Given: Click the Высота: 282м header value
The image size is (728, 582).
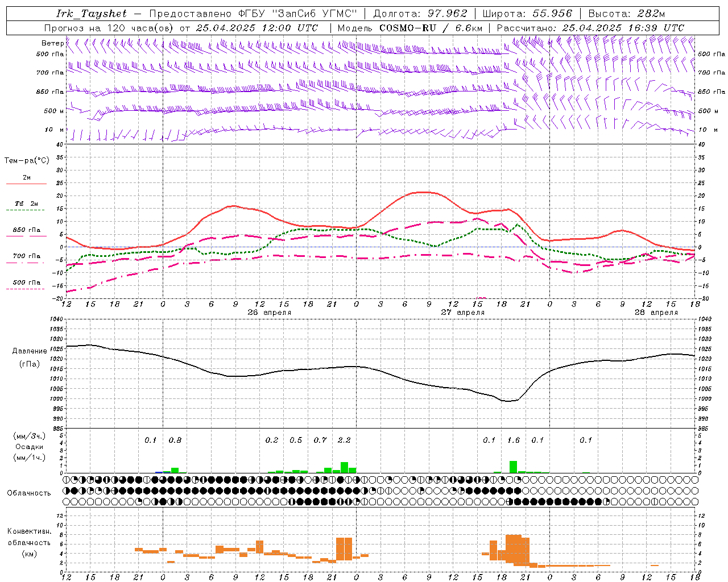Looking at the screenshot, I should click(x=626, y=14).
